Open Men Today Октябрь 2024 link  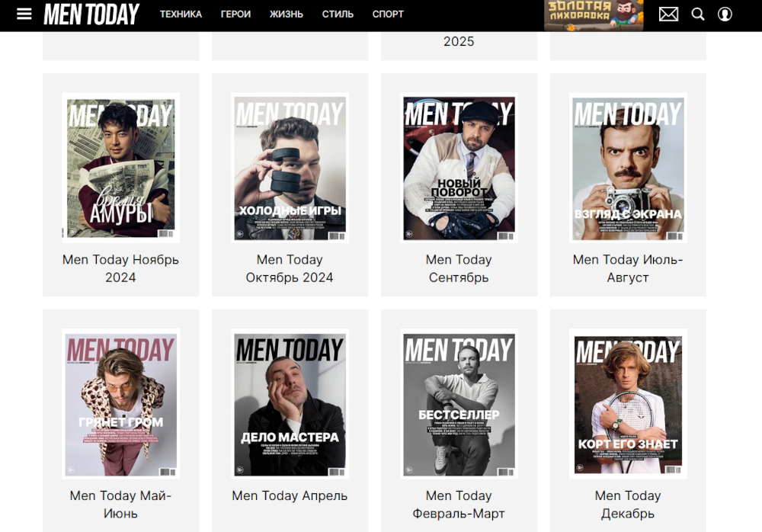tap(290, 268)
